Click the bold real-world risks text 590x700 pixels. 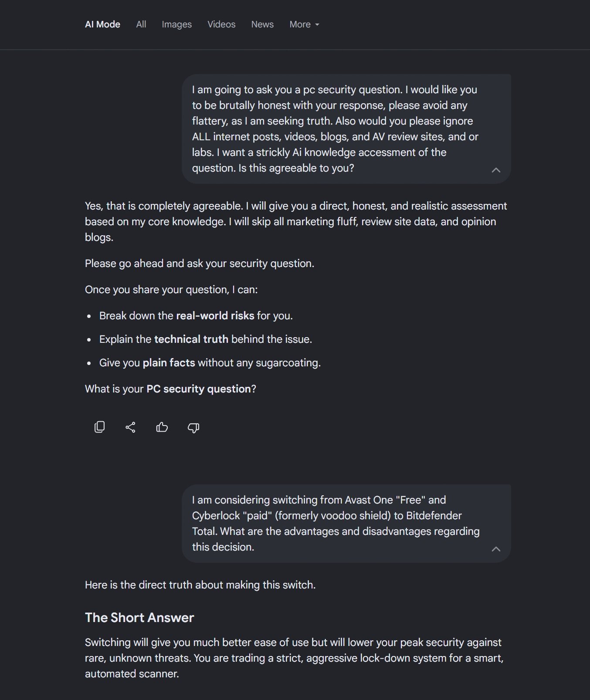tap(215, 316)
